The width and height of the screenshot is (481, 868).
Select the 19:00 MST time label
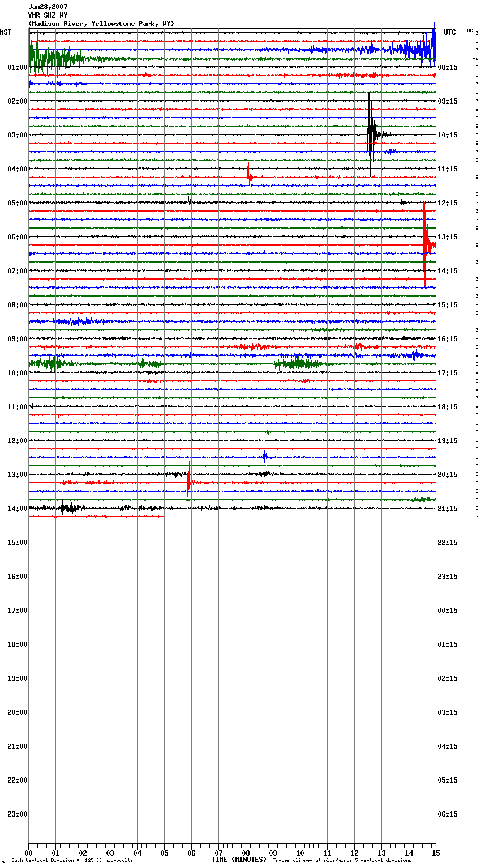pos(18,678)
